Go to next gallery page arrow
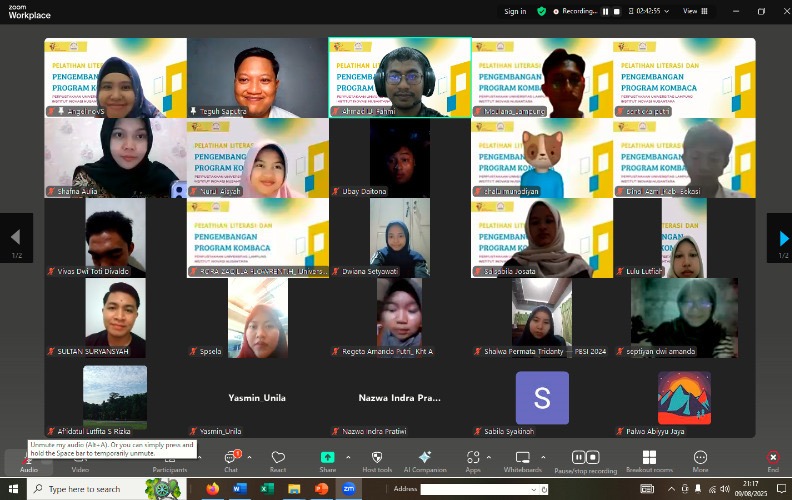This screenshot has height=500, width=792. 779,238
